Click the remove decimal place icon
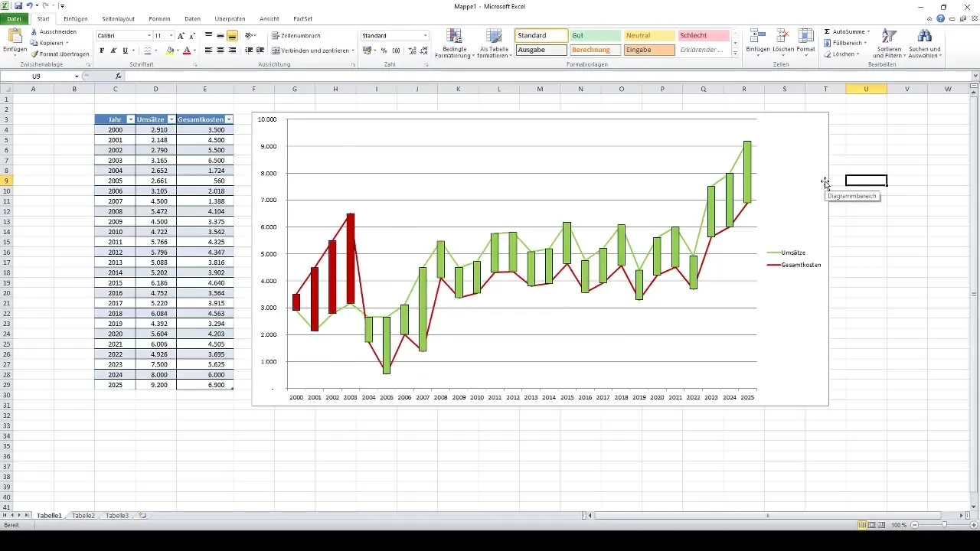 coord(424,51)
